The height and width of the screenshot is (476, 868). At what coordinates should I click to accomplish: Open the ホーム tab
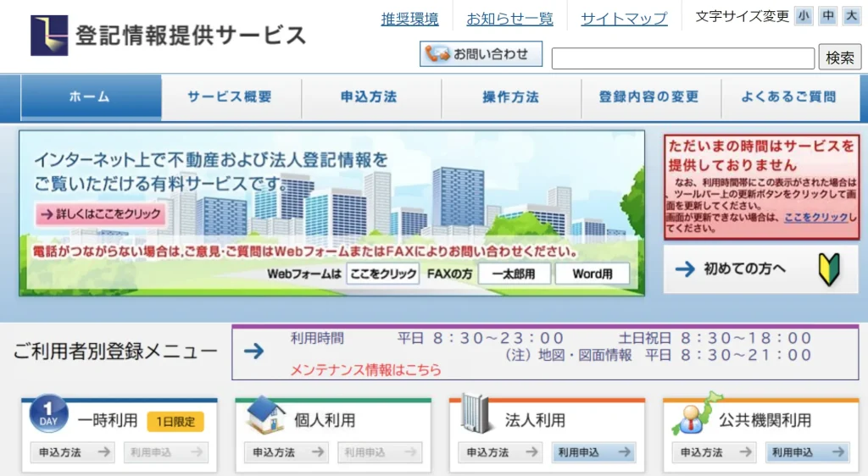coord(91,97)
